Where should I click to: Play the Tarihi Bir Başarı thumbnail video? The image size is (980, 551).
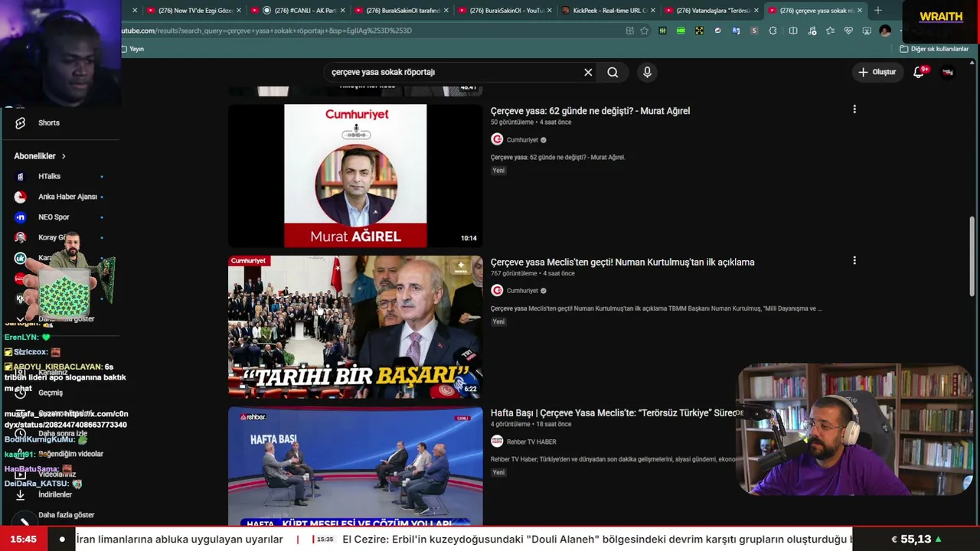coord(355,327)
